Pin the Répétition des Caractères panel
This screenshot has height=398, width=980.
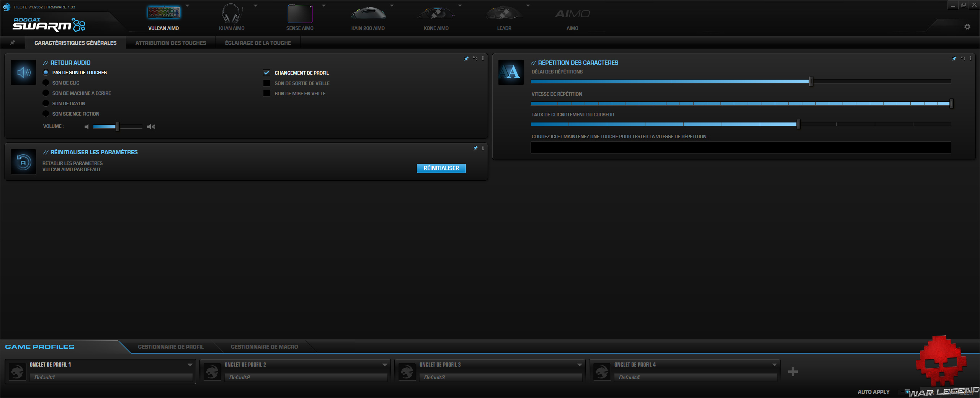tap(954, 59)
